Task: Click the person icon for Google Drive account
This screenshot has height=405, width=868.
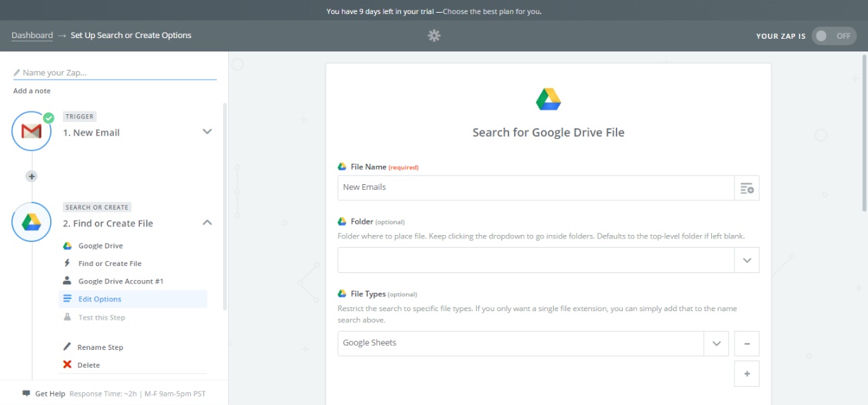Action: (x=67, y=281)
